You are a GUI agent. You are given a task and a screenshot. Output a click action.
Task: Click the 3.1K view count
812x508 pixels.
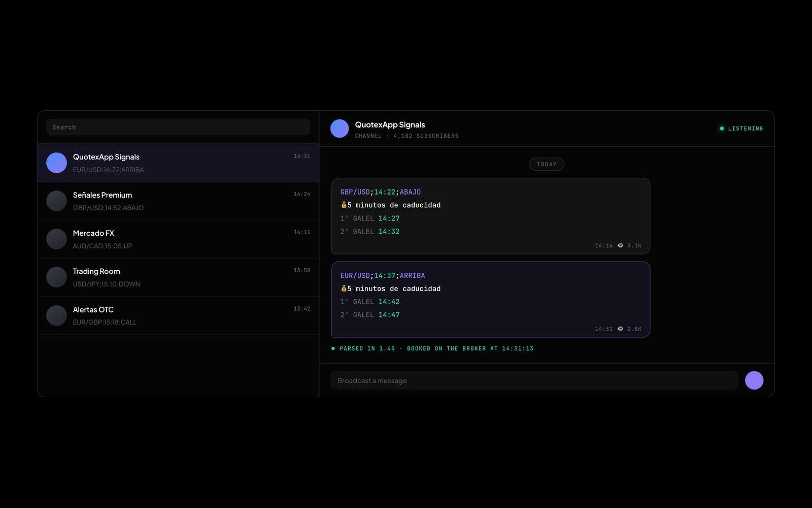pos(634,246)
